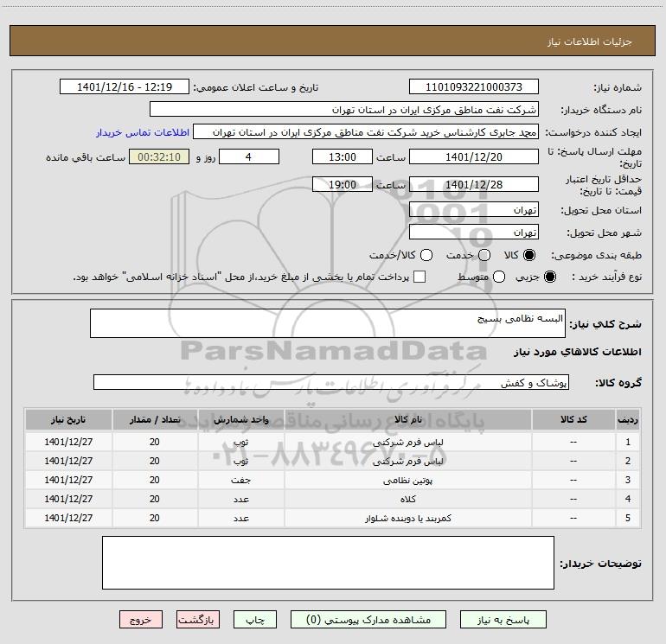Click the ردیف column header
Screen dimensions: 666x644
pyautogui.click(x=628, y=420)
